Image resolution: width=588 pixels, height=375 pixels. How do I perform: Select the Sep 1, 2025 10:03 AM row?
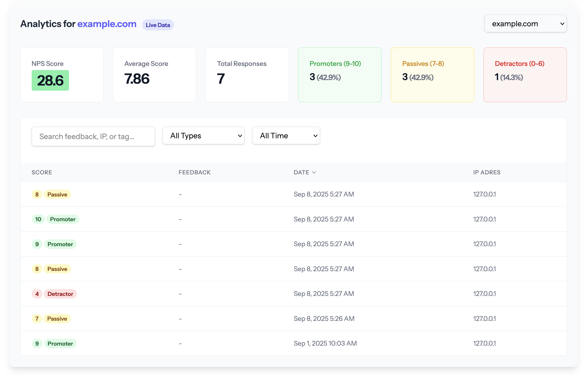coord(325,343)
